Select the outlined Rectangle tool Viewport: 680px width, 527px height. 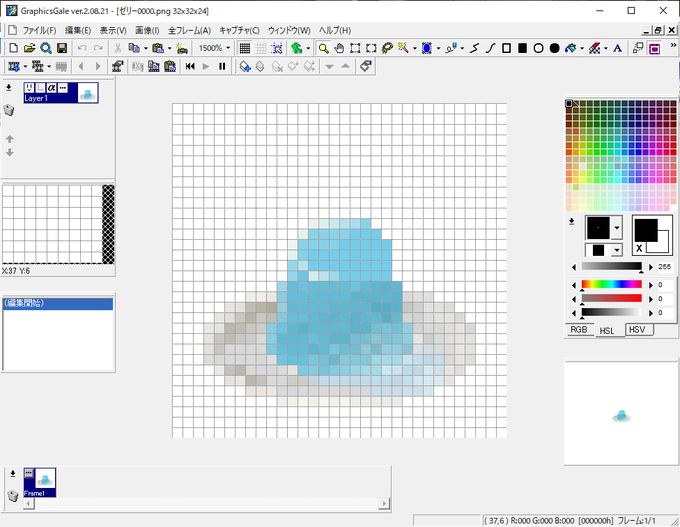point(506,48)
